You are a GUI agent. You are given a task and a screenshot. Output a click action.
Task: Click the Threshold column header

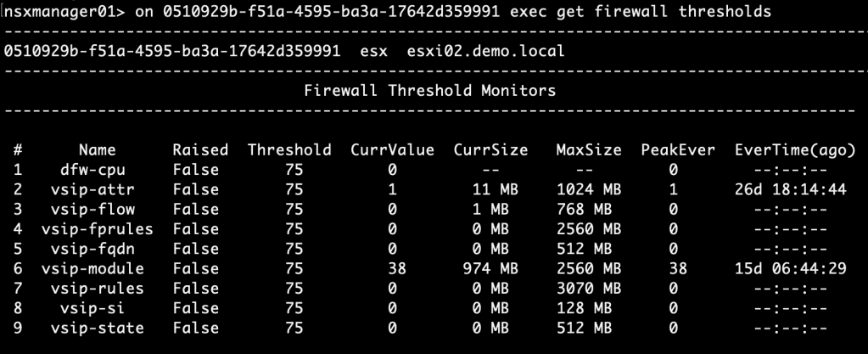click(x=289, y=150)
